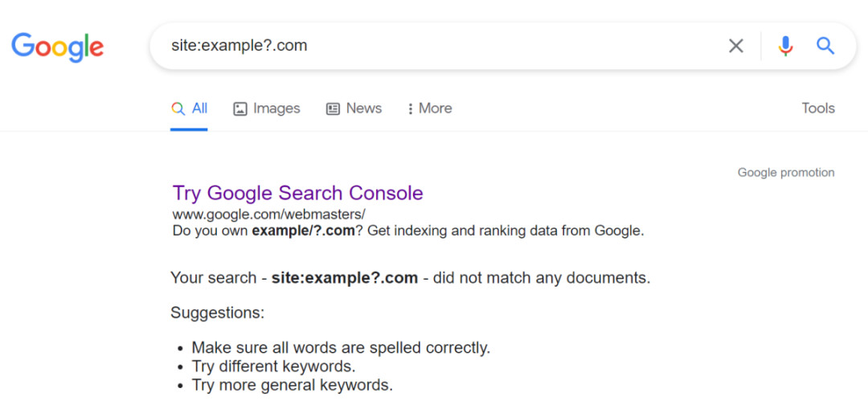Open the Tools options

(x=818, y=108)
